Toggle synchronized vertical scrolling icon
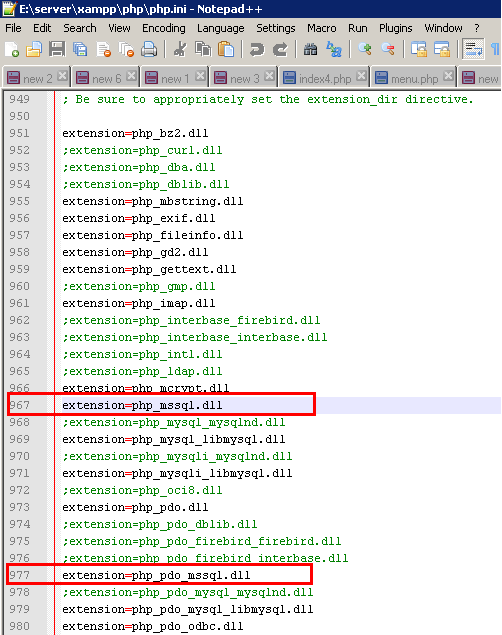 (419, 49)
